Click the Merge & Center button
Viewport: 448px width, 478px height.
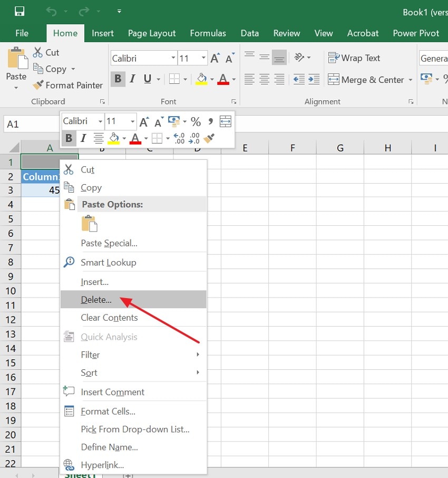click(366, 80)
